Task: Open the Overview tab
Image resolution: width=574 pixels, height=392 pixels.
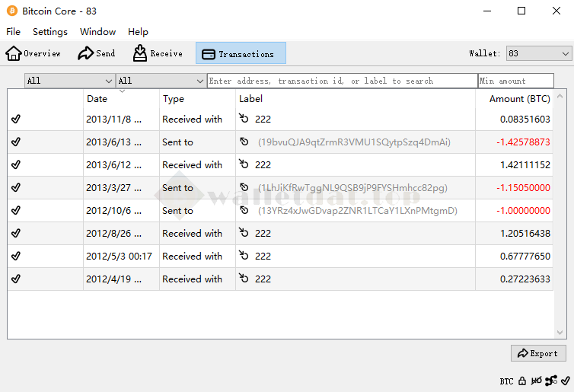Action: [33, 53]
